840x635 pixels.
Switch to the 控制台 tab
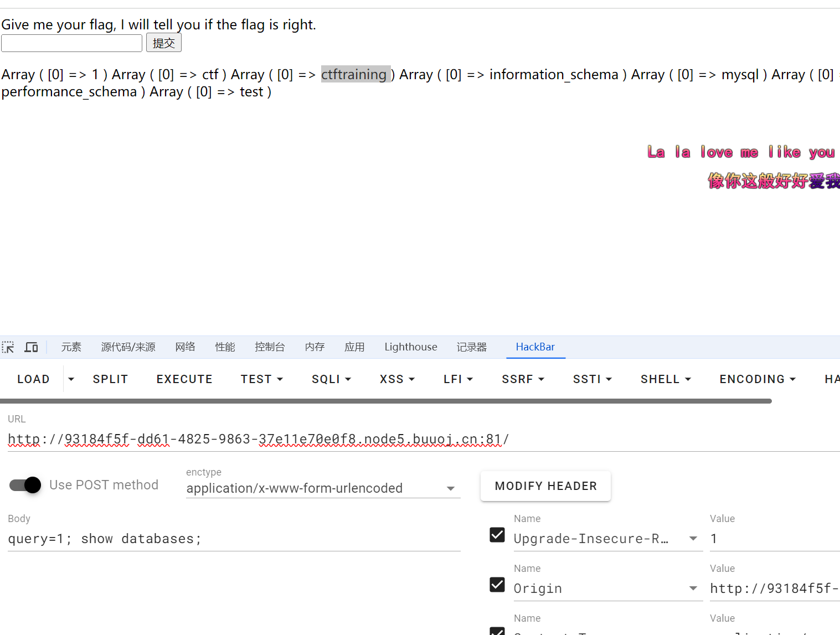270,347
